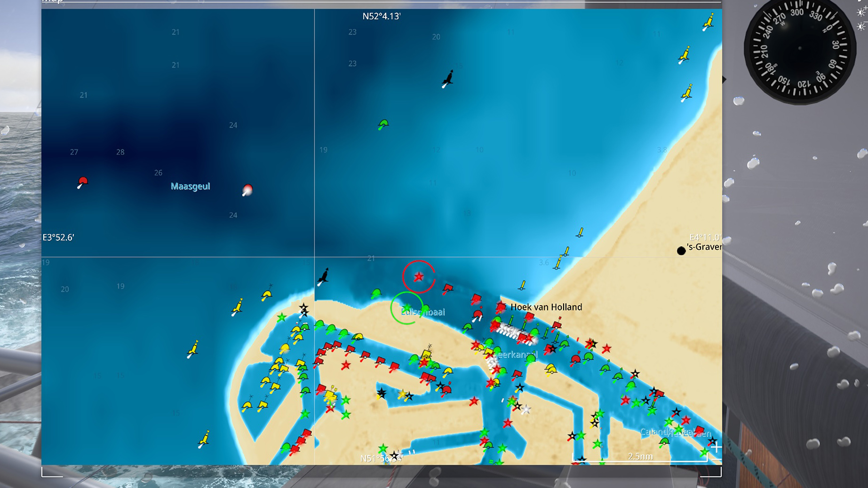Select the topmost yellow buoy near the compass
Image resolution: width=868 pixels, height=488 pixels.
tap(708, 22)
